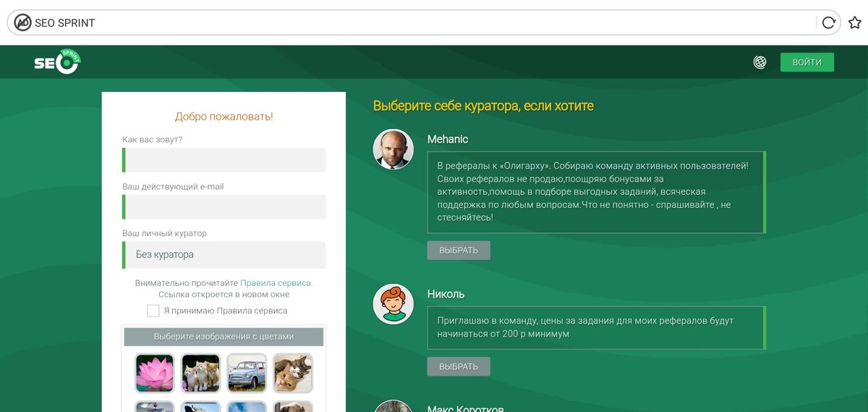Screen dimensions: 868x412
Task: Bookmark page with the star icon
Action: (855, 22)
